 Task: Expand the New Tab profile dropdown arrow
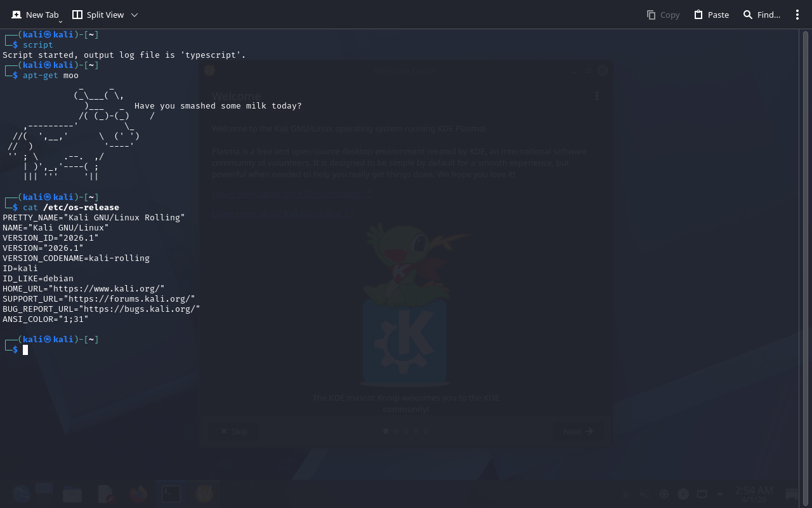60,22
